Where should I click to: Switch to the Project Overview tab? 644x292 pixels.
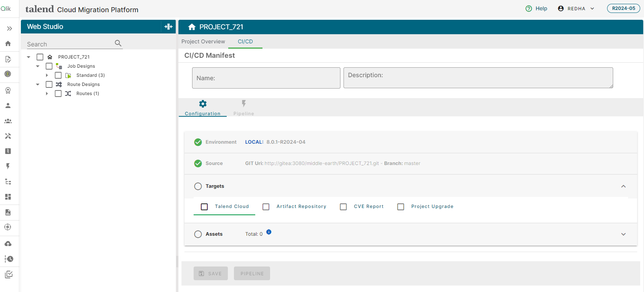(203, 41)
